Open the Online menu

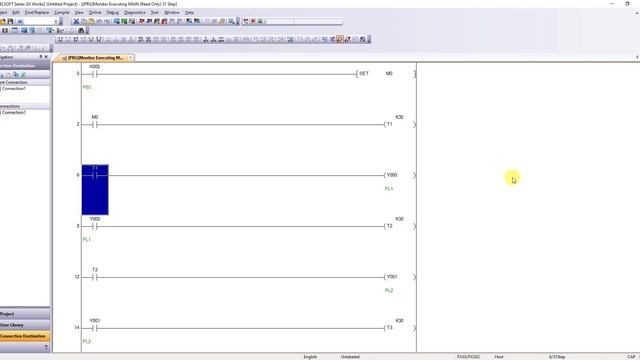[95, 13]
